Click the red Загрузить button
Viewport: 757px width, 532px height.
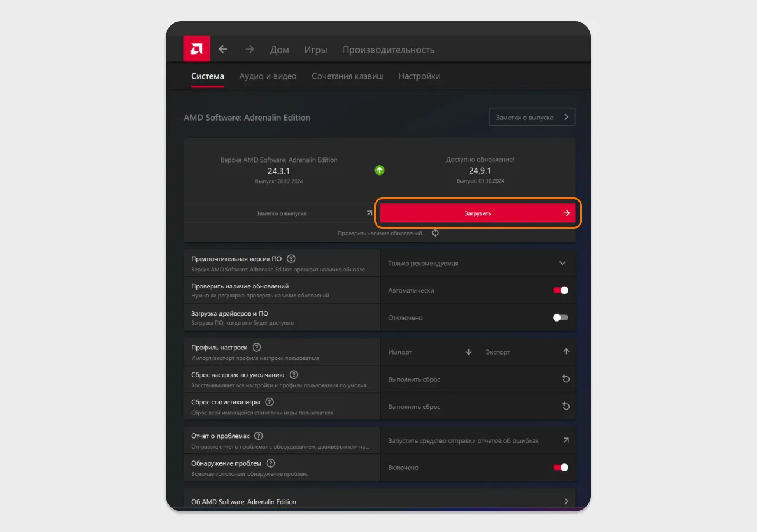coord(477,213)
